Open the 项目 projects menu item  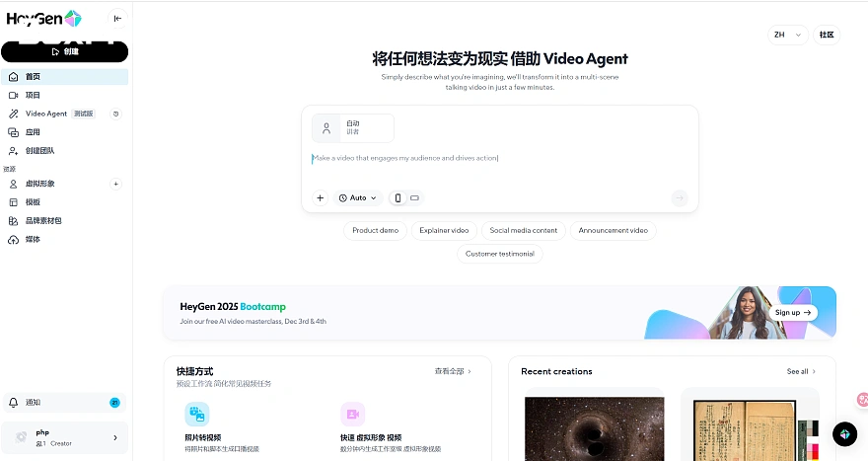[65, 96]
